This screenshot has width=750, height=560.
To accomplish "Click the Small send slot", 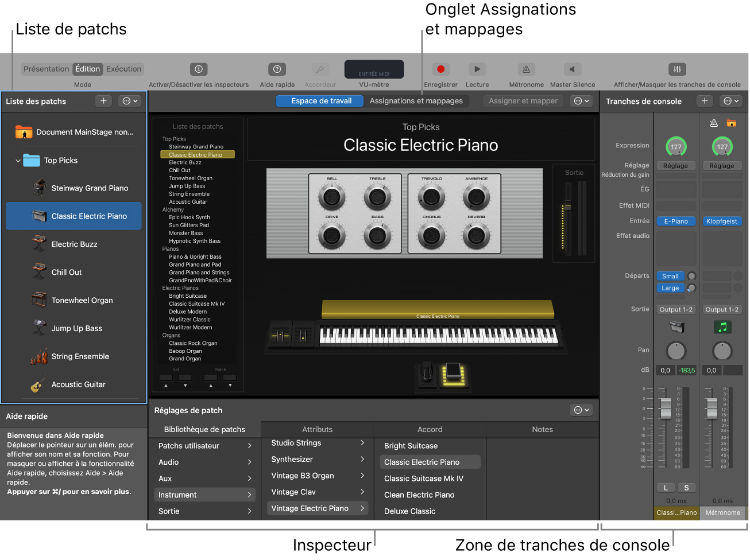I will tap(670, 276).
